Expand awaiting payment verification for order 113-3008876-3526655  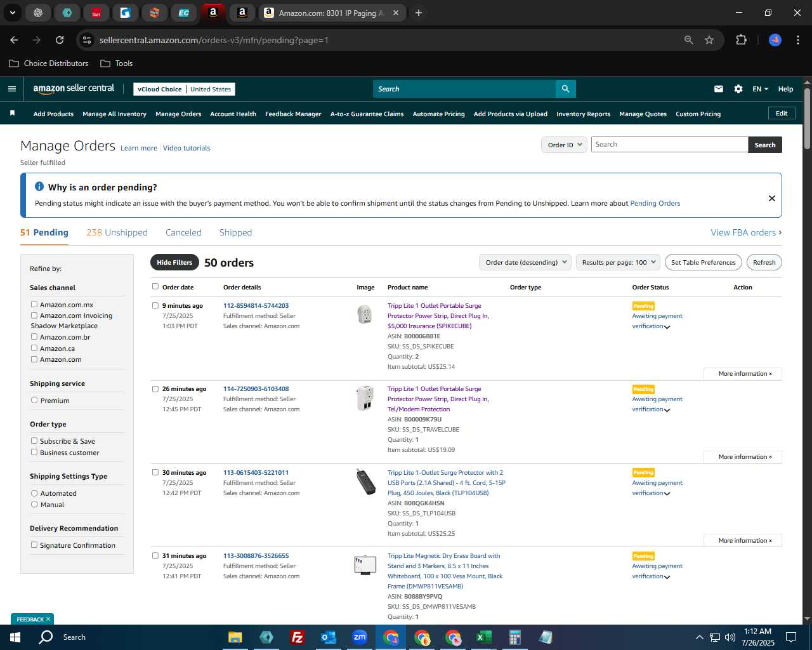(x=667, y=577)
